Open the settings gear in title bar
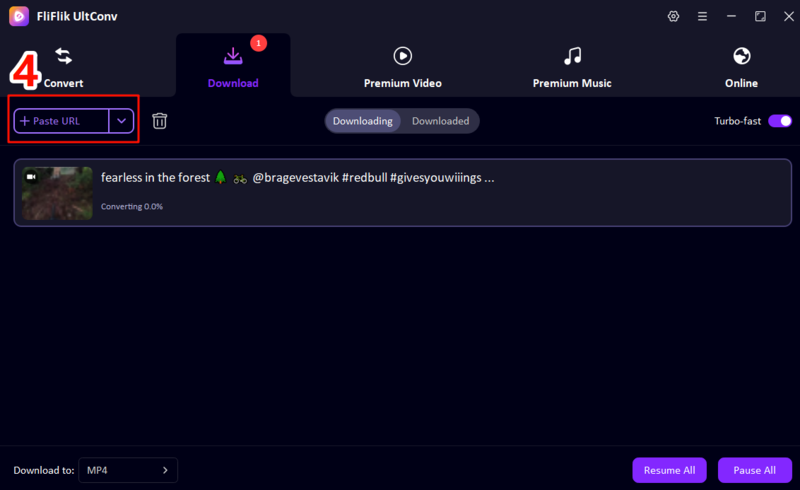 [673, 16]
